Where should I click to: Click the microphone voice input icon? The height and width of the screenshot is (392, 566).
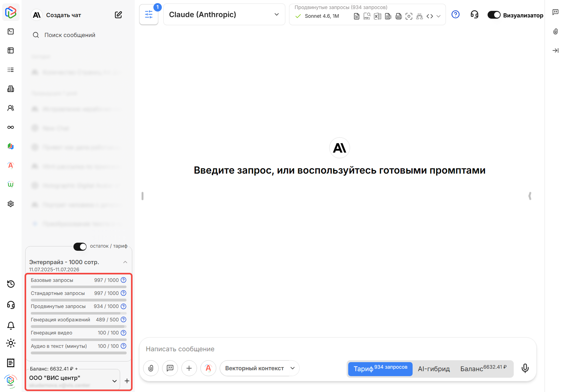[525, 368]
